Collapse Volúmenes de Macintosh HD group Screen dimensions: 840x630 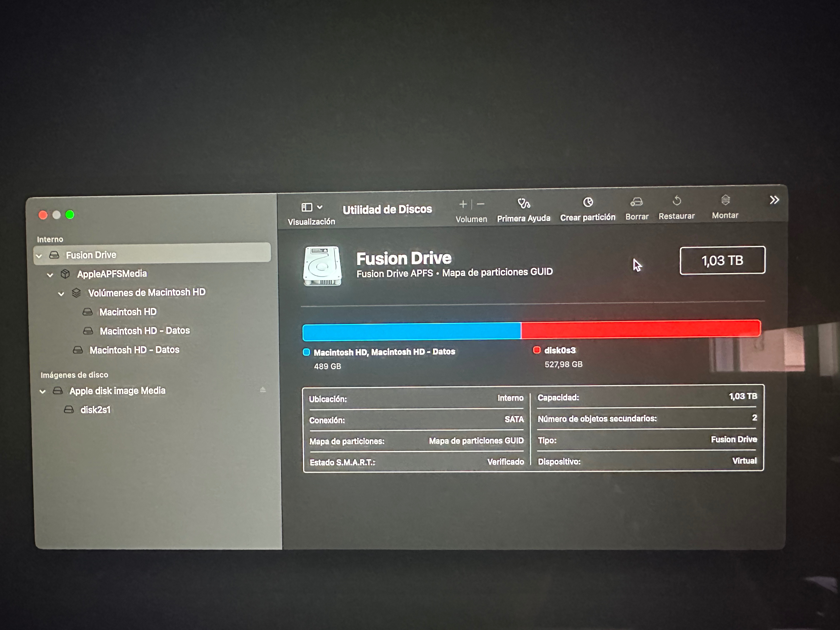point(61,294)
